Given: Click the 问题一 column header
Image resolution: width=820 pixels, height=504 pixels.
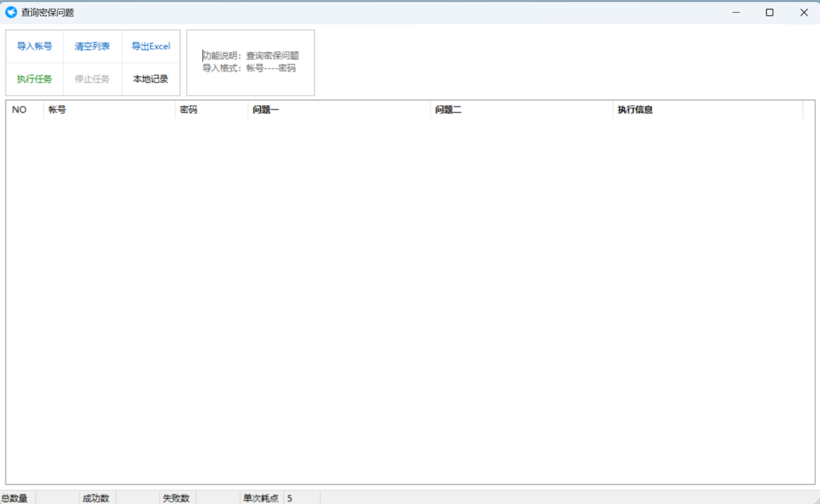Looking at the screenshot, I should pyautogui.click(x=339, y=109).
